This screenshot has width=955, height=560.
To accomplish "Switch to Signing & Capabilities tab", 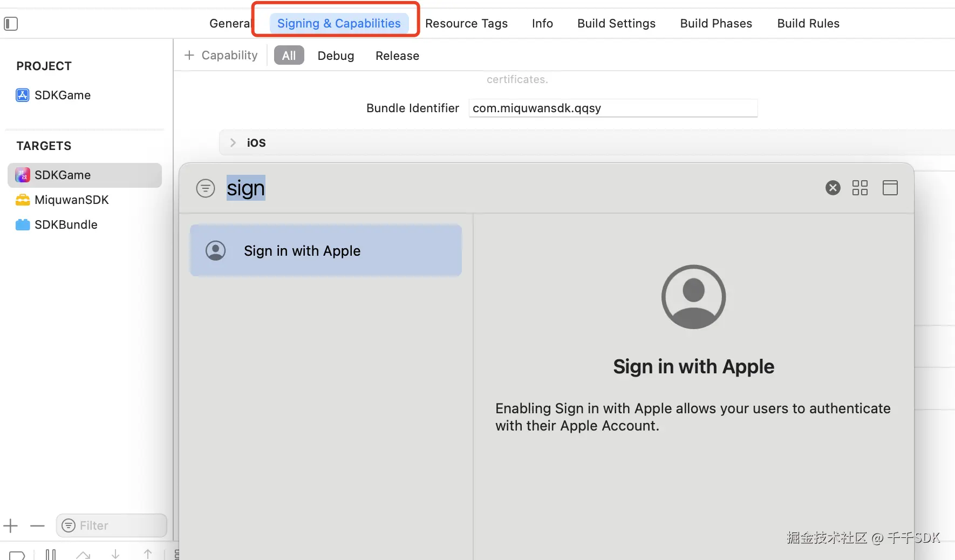I will click(x=339, y=24).
